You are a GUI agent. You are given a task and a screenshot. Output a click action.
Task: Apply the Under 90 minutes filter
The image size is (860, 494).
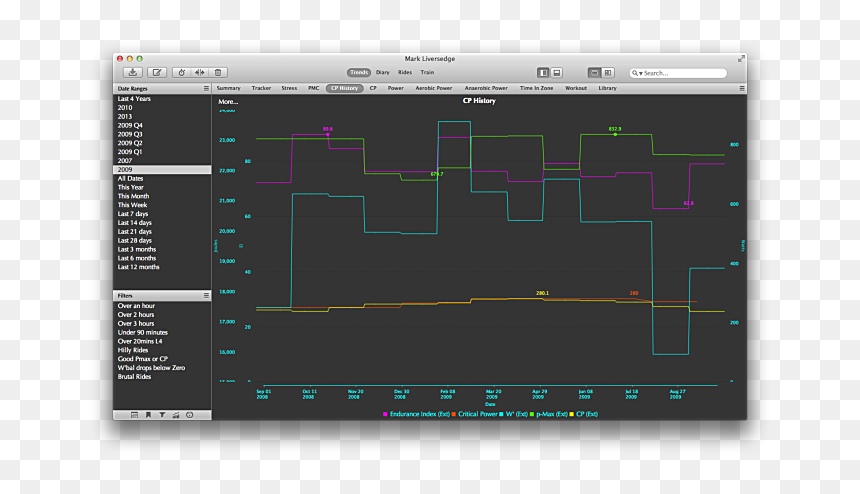(x=162, y=332)
